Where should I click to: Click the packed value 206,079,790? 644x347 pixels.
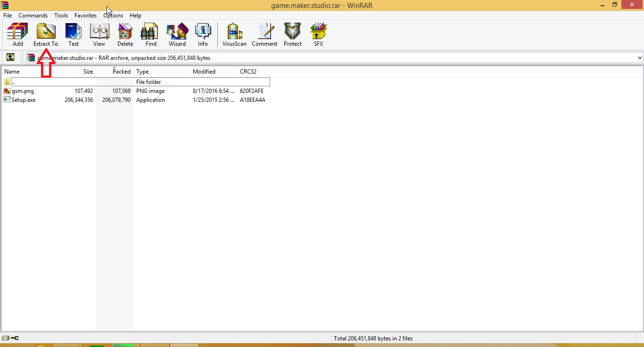tap(116, 100)
